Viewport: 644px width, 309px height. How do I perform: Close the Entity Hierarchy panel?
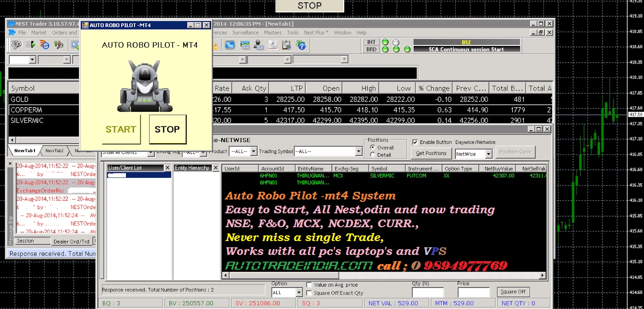(x=215, y=168)
